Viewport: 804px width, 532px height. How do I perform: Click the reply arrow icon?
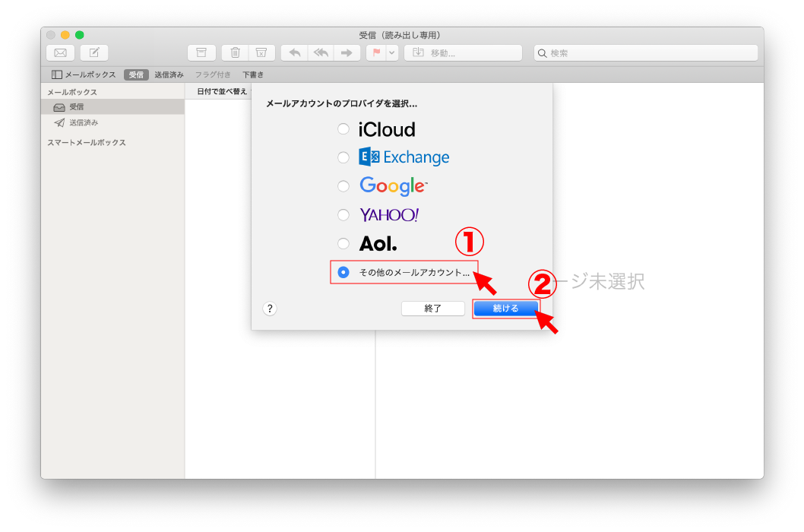click(295, 52)
